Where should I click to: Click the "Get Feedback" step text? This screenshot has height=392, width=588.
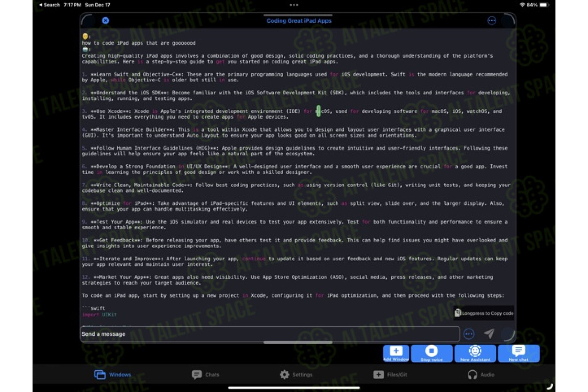[x=295, y=243]
